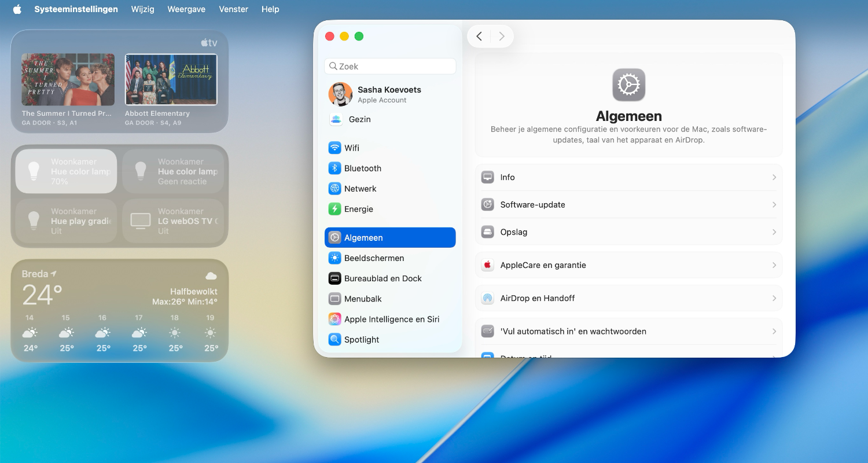Click the Bureaublad en Dock icon
Viewport: 868px width, 463px height.
(x=334, y=278)
